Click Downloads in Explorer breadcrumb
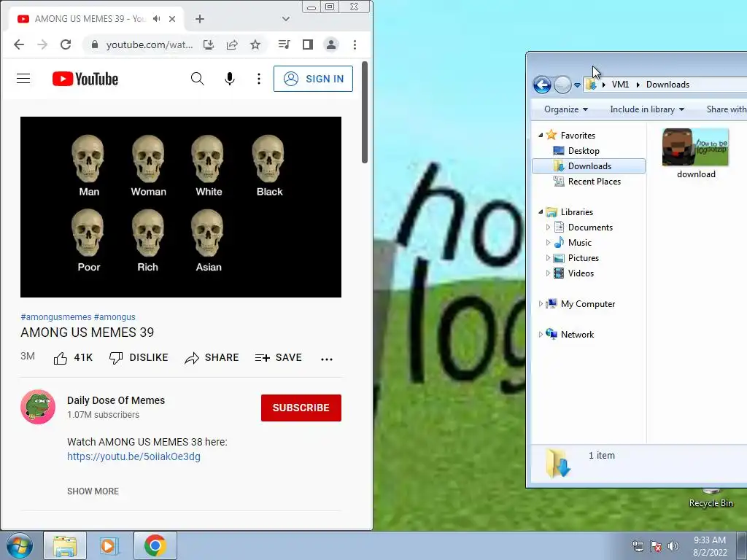The image size is (747, 560). [x=668, y=85]
